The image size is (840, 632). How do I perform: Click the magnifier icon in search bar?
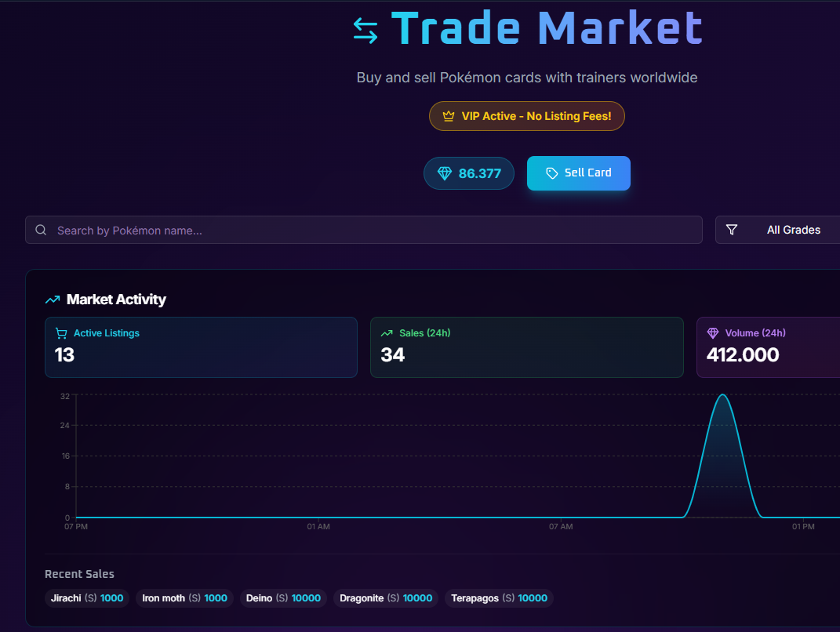tap(41, 230)
